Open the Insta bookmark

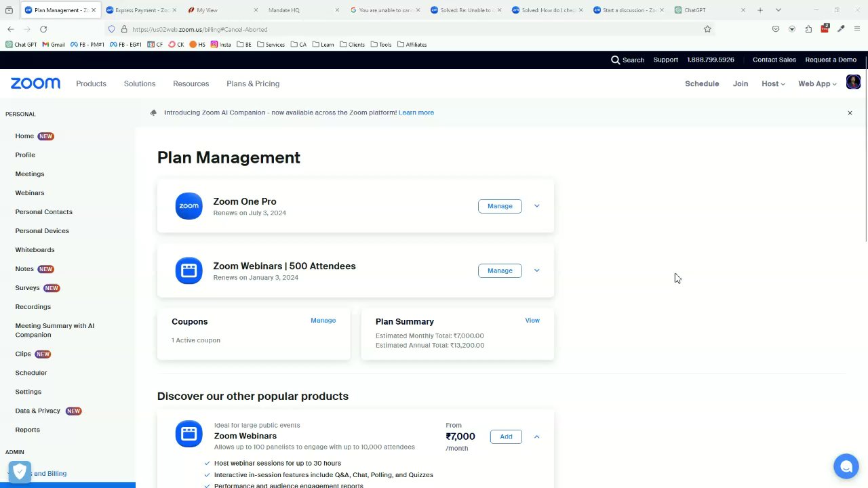pyautogui.click(x=221, y=45)
